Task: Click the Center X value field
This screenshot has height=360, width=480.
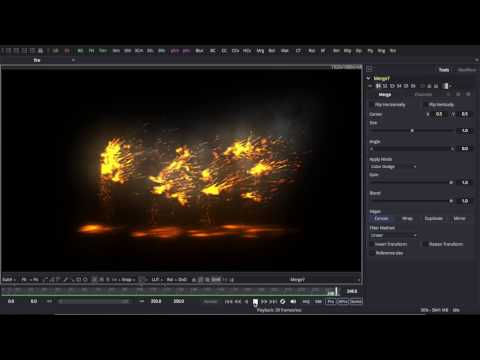Action: [x=439, y=114]
